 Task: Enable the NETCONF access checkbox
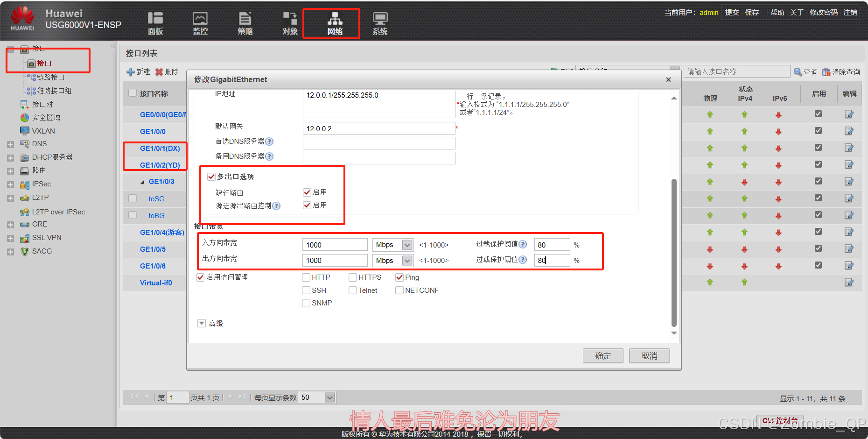coord(399,290)
